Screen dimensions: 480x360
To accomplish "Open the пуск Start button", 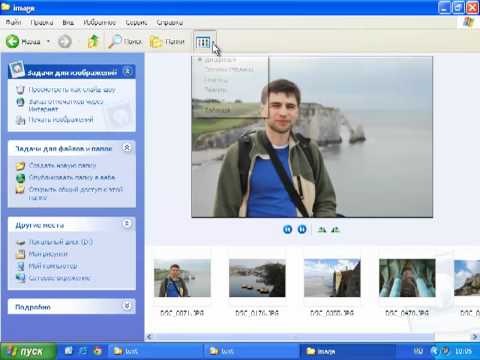I will [28, 351].
